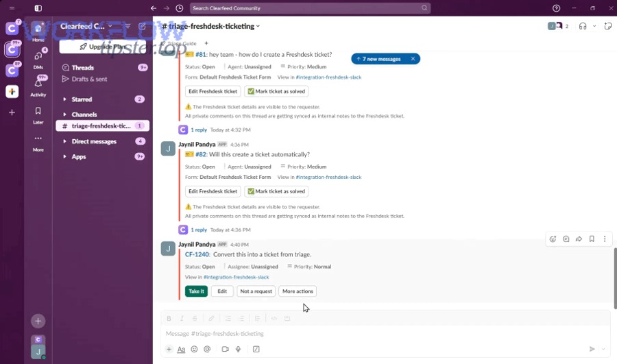Record a video clip
617x364 pixels.
point(225,349)
